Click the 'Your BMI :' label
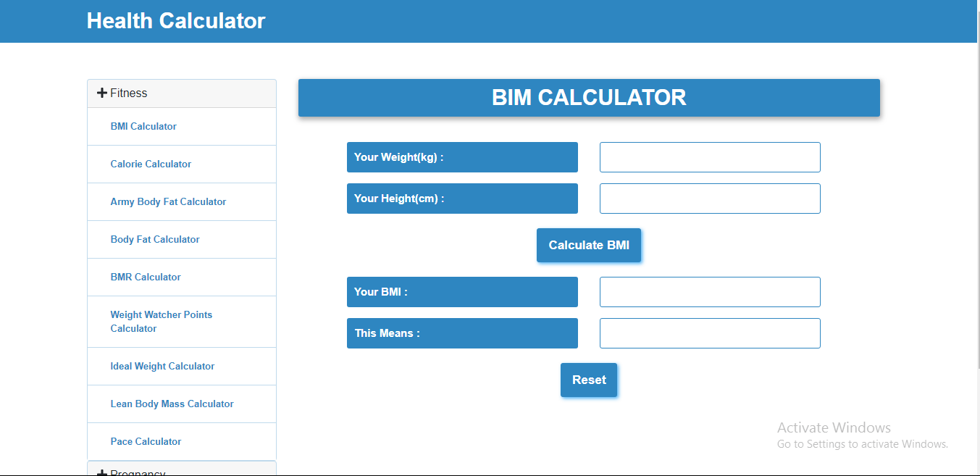Screen dimensions: 980x476 click(462, 292)
